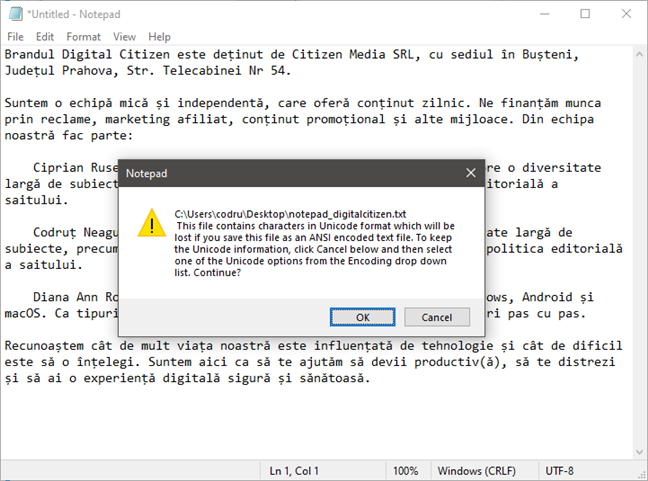Click OK in the Notepad dialog
This screenshot has width=648, height=481.
(x=362, y=317)
